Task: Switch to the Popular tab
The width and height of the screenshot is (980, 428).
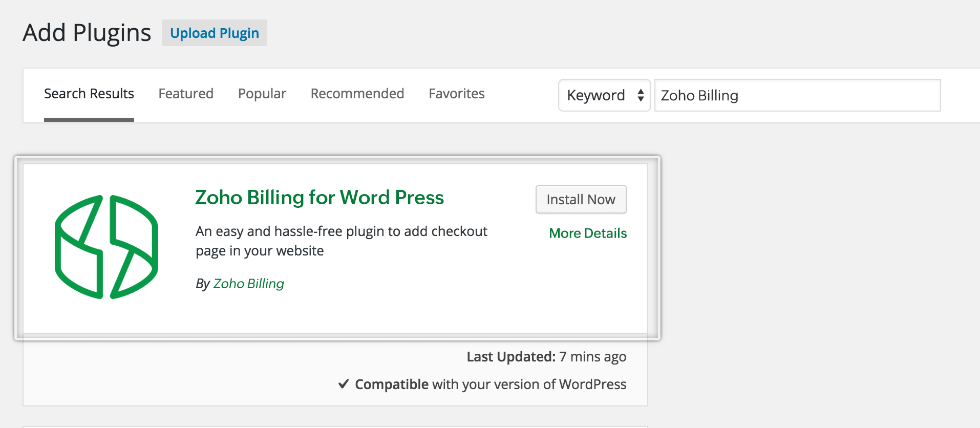Action: 262,94
